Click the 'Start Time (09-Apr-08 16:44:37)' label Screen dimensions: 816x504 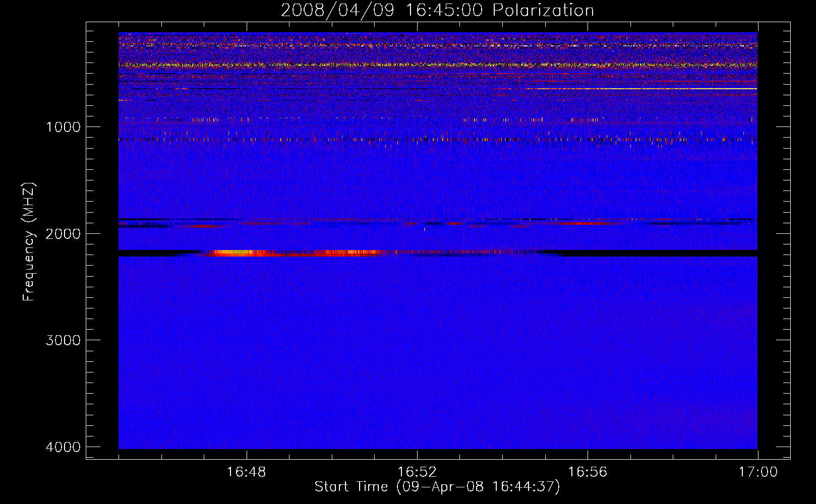pyautogui.click(x=437, y=487)
